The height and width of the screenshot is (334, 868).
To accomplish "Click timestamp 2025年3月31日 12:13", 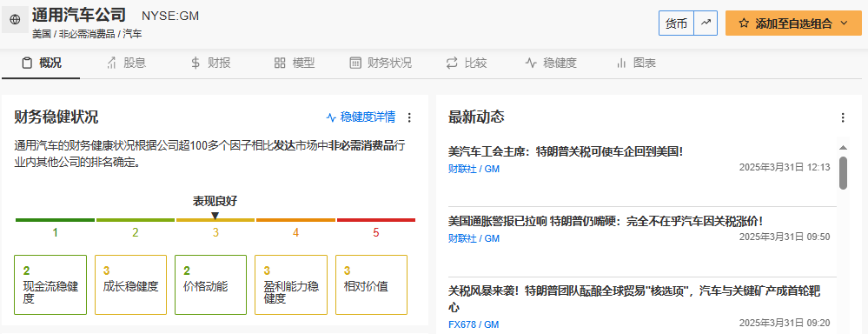I will pyautogui.click(x=785, y=167).
